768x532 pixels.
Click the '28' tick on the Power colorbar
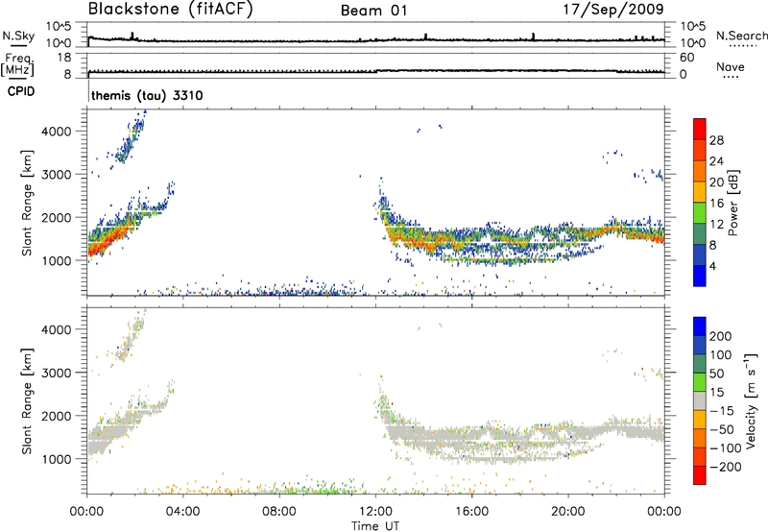716,140
